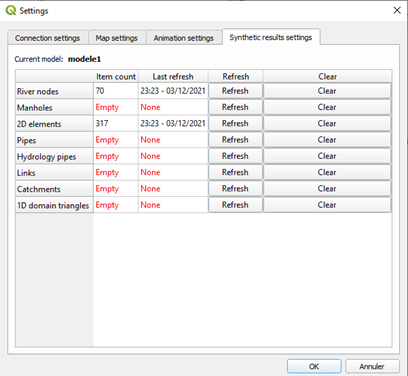Select the item count cell showing 317

coord(116,123)
